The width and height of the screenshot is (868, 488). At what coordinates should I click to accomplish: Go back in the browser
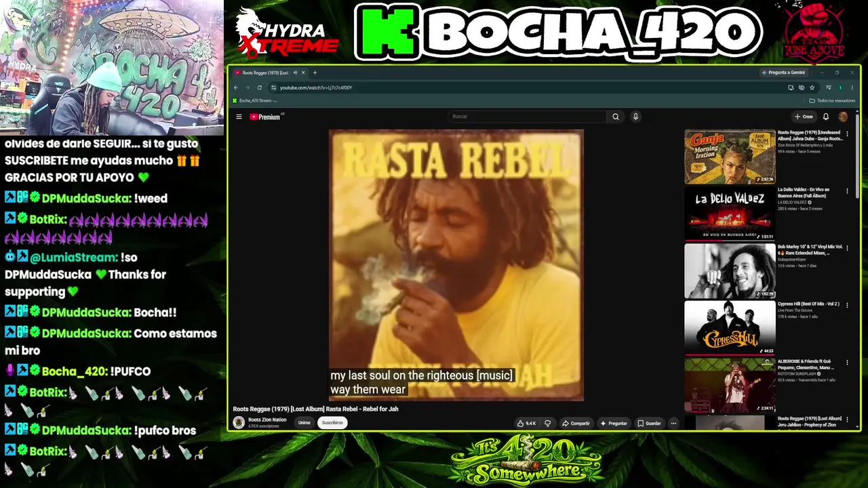(x=236, y=87)
